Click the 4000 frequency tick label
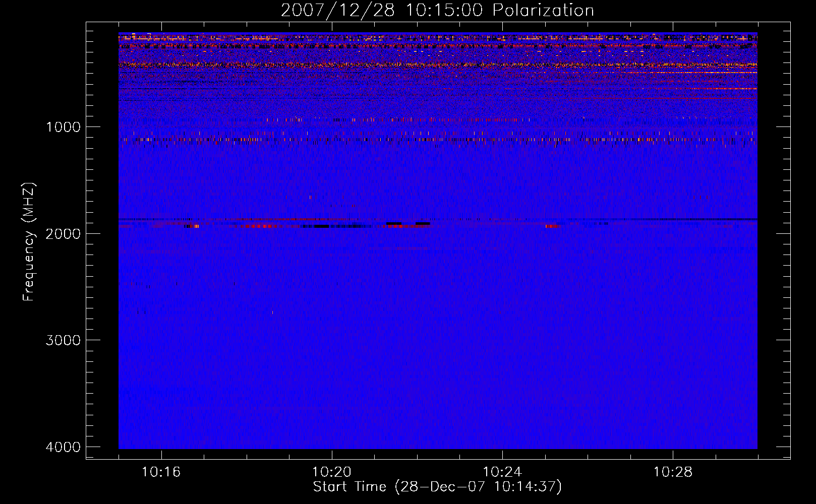Screen dimensions: 816x504 (x=63, y=447)
